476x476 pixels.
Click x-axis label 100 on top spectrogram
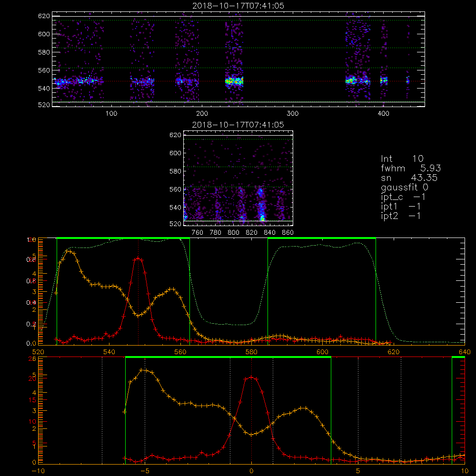111,114
